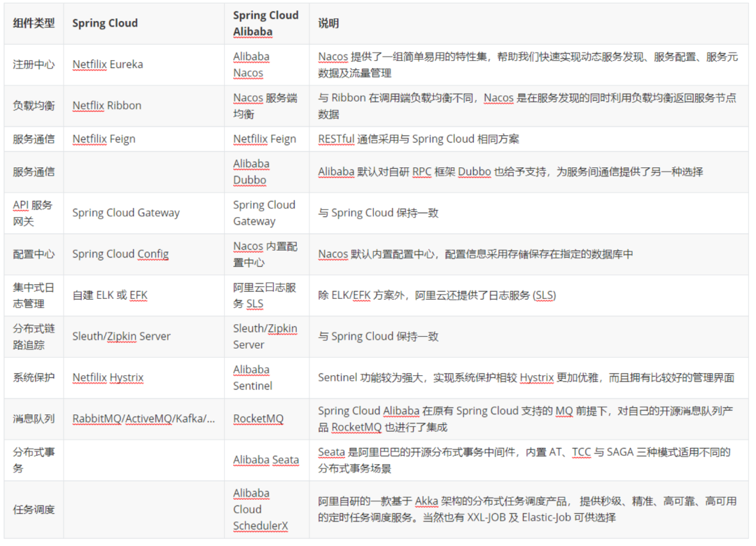
Task: Select the 消息队列 cell
Action: coord(34,419)
